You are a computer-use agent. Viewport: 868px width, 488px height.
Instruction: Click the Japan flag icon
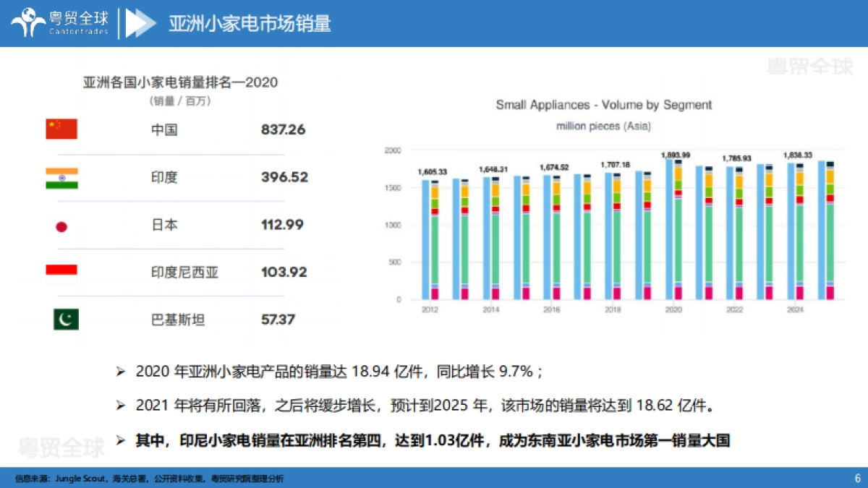point(61,225)
